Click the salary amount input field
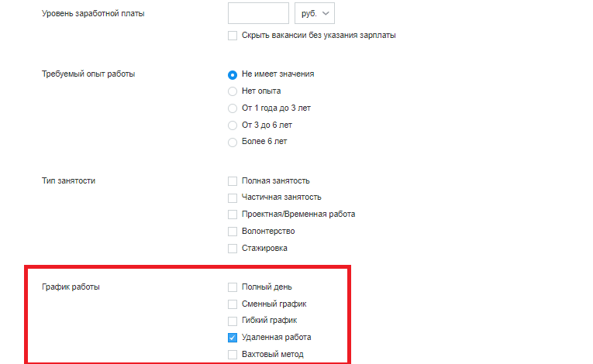 coord(258,13)
